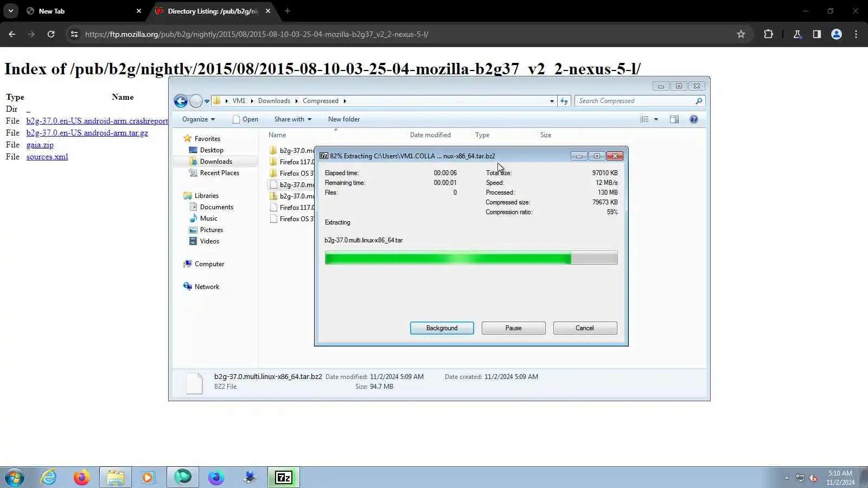Expand the Share with menu
Image resolution: width=868 pixels, height=488 pixels.
tap(292, 119)
